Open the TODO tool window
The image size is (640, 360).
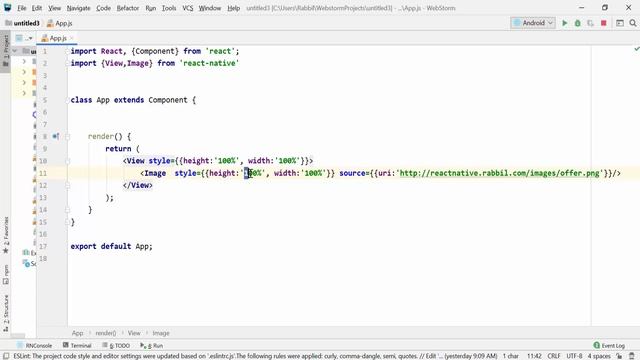116,345
